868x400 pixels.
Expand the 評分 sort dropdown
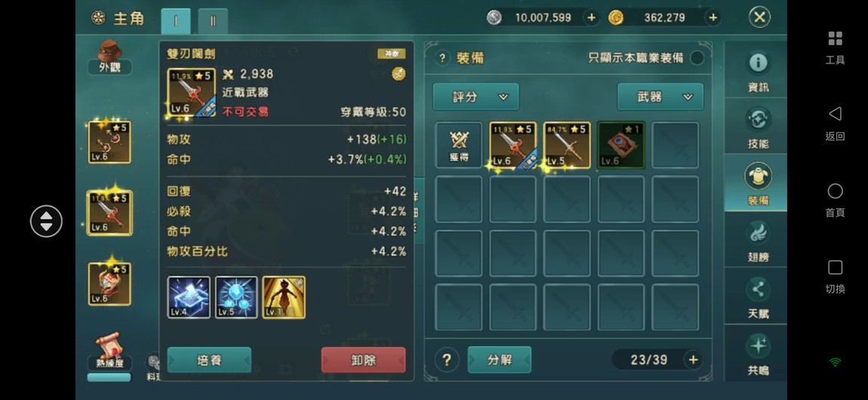coord(476,97)
